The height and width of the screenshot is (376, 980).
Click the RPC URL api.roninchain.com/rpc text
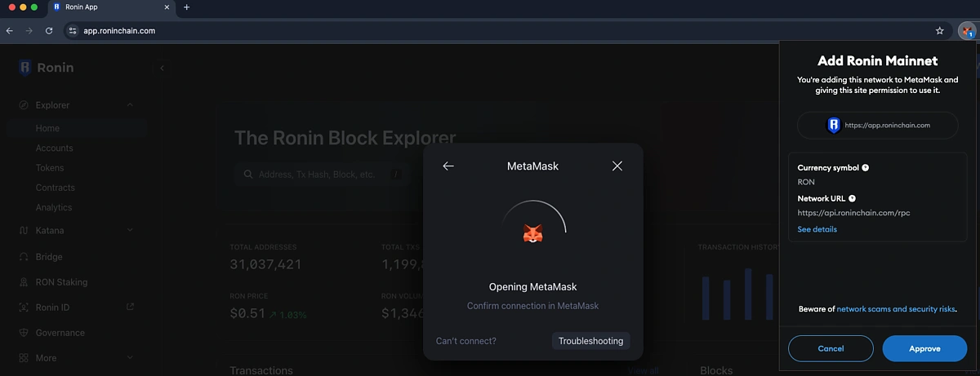click(854, 213)
